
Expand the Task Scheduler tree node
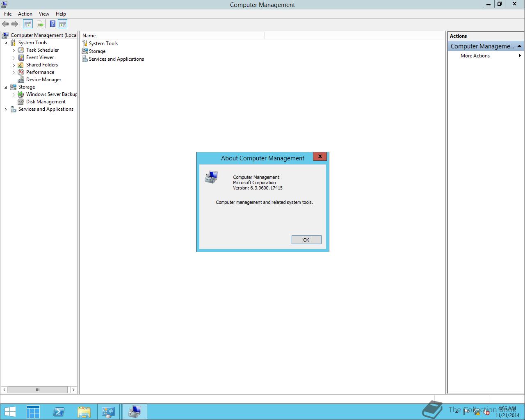[x=14, y=50]
